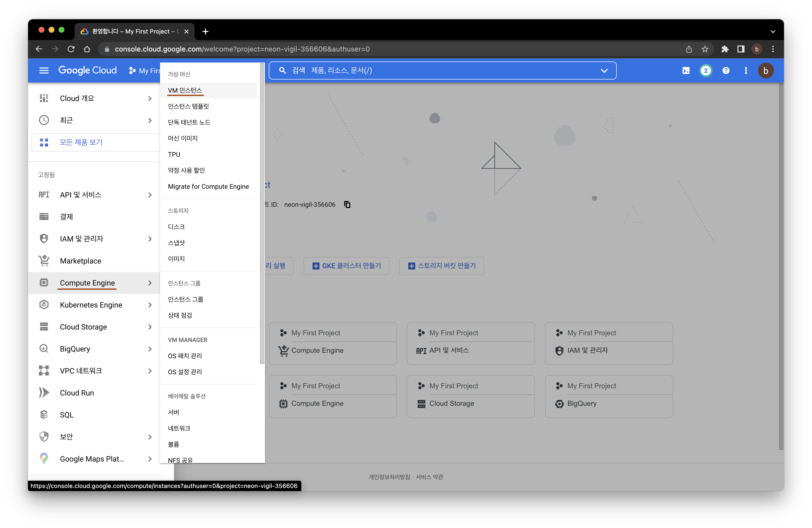This screenshot has height=528, width=812.
Task: Expand the Compute Engine submenu arrow
Action: click(x=150, y=283)
